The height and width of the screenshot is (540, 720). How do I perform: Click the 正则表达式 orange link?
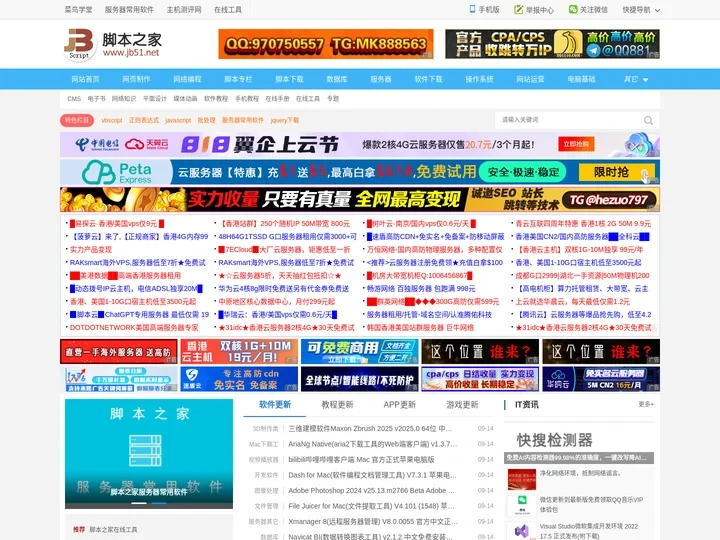(x=144, y=120)
